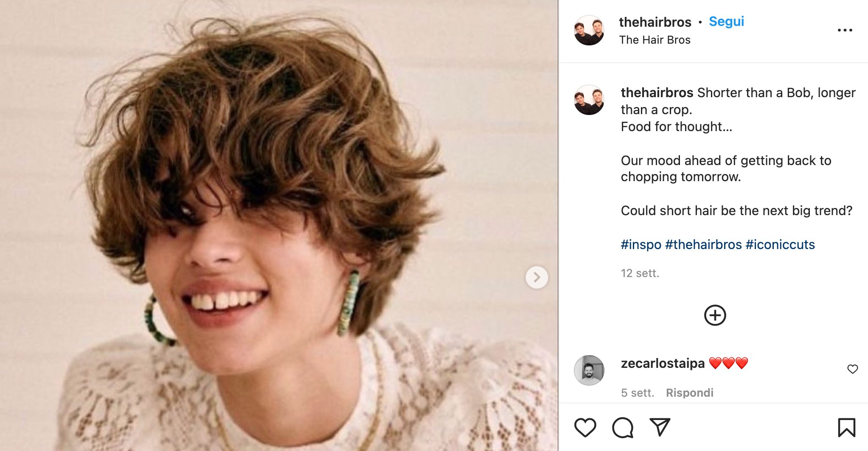
Task: Go to the next photo in carousel
Action: click(x=537, y=277)
